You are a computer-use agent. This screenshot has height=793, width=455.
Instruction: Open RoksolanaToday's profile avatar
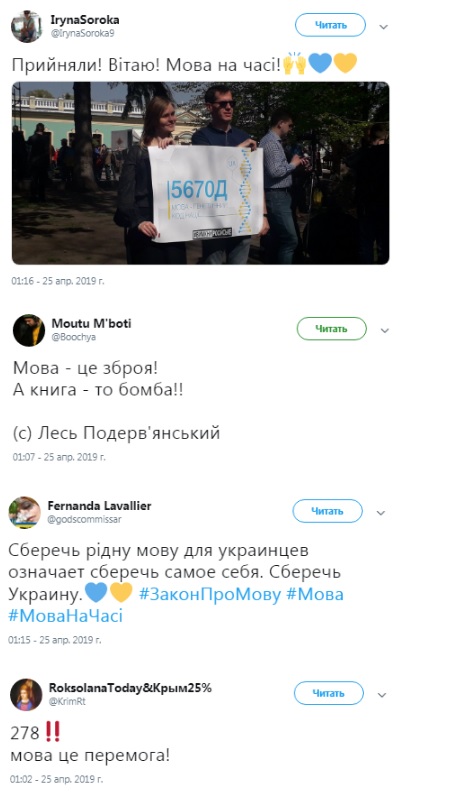(26, 694)
